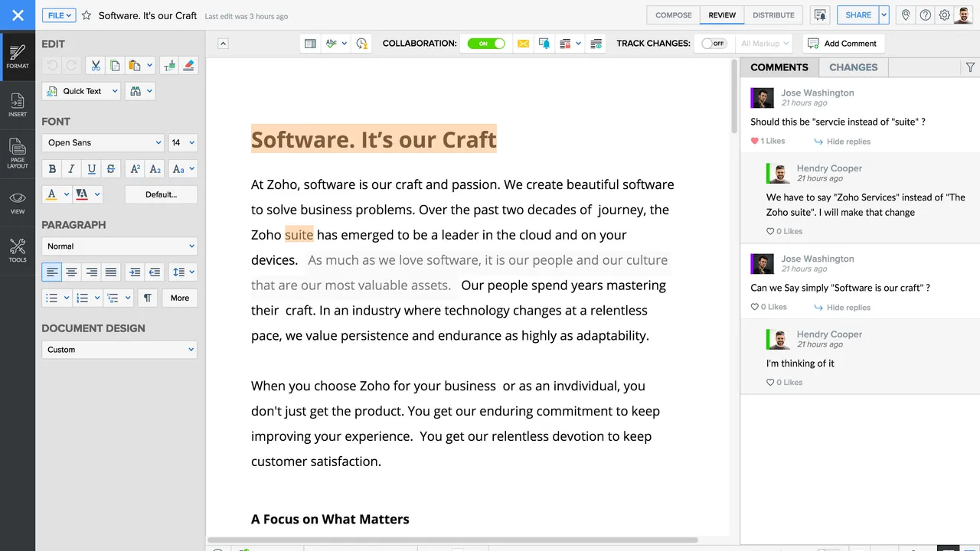
Task: Click the document history clock icon
Action: point(361,44)
